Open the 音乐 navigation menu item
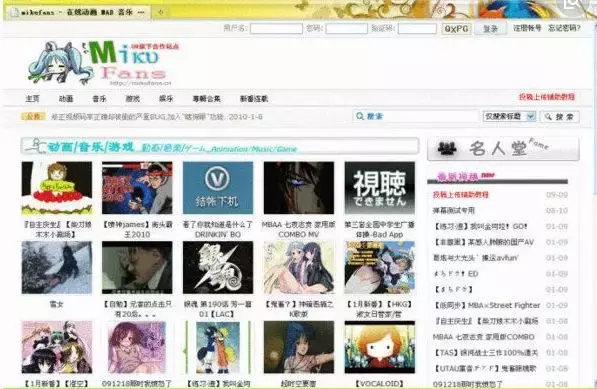This screenshot has height=389, width=597. [99, 99]
